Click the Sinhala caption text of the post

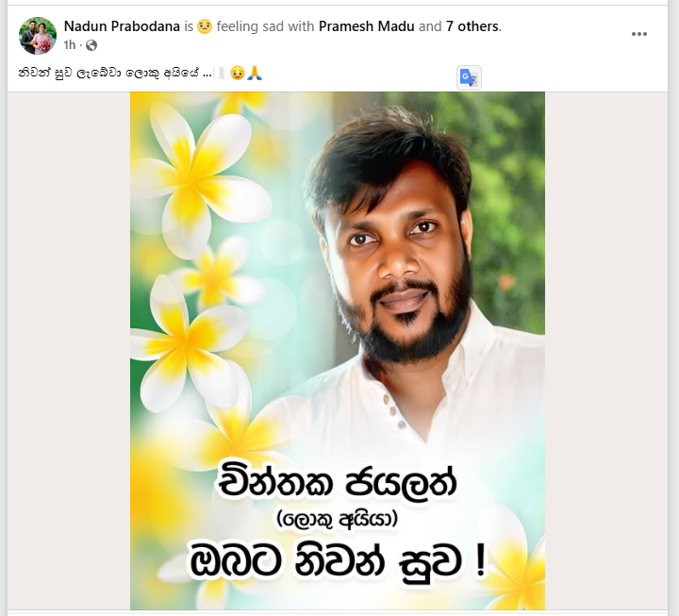point(115,73)
